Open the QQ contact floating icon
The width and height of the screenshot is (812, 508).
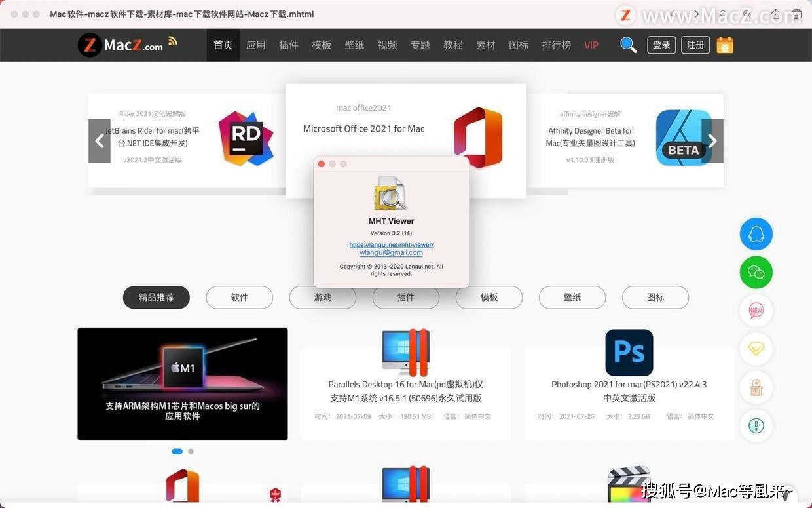tap(756, 234)
